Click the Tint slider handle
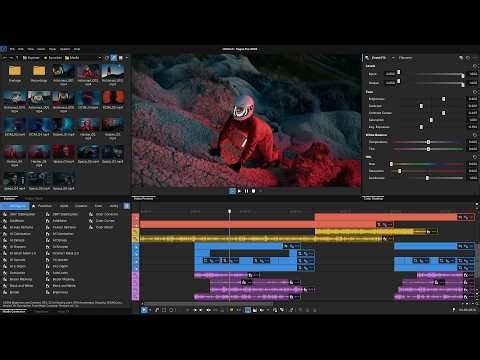The width and height of the screenshot is (480, 360). tap(428, 149)
